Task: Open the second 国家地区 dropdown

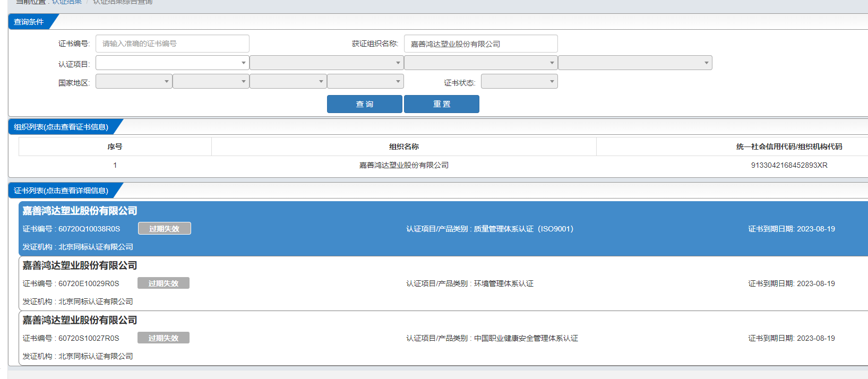Action: pos(211,81)
